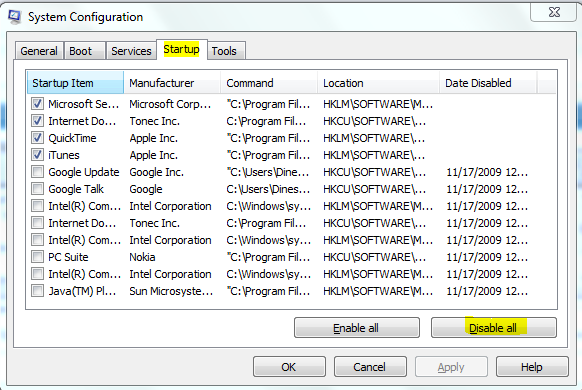The height and width of the screenshot is (390, 582).
Task: Sort by the Startup Item column header
Action: tap(75, 83)
